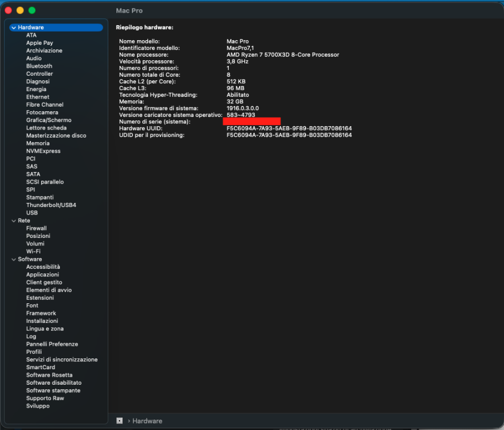The width and height of the screenshot is (504, 430).
Task: Open the Software Rosetta entry
Action: click(49, 375)
